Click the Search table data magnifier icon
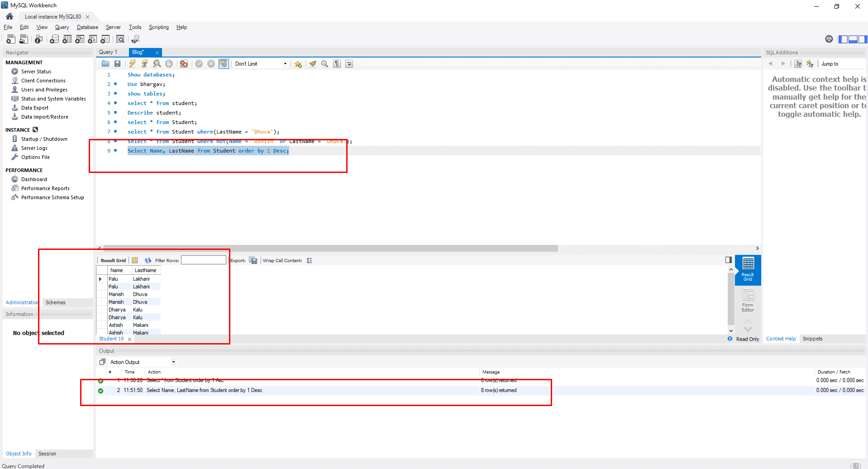 coord(120,39)
